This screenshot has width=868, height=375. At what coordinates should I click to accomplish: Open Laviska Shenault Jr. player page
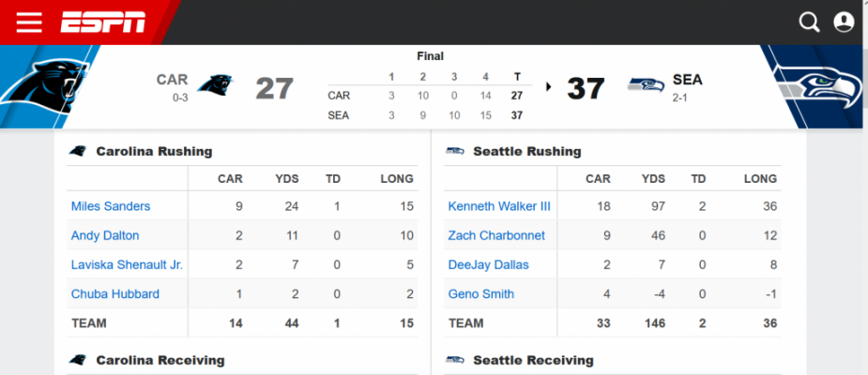(128, 265)
